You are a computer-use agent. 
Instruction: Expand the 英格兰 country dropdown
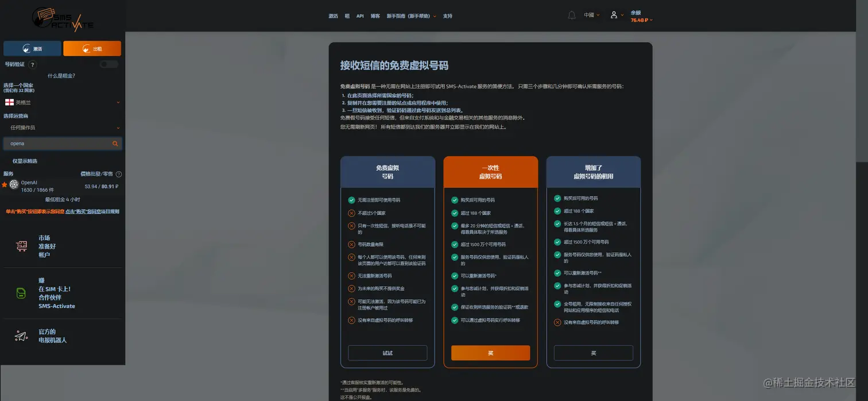pos(62,102)
